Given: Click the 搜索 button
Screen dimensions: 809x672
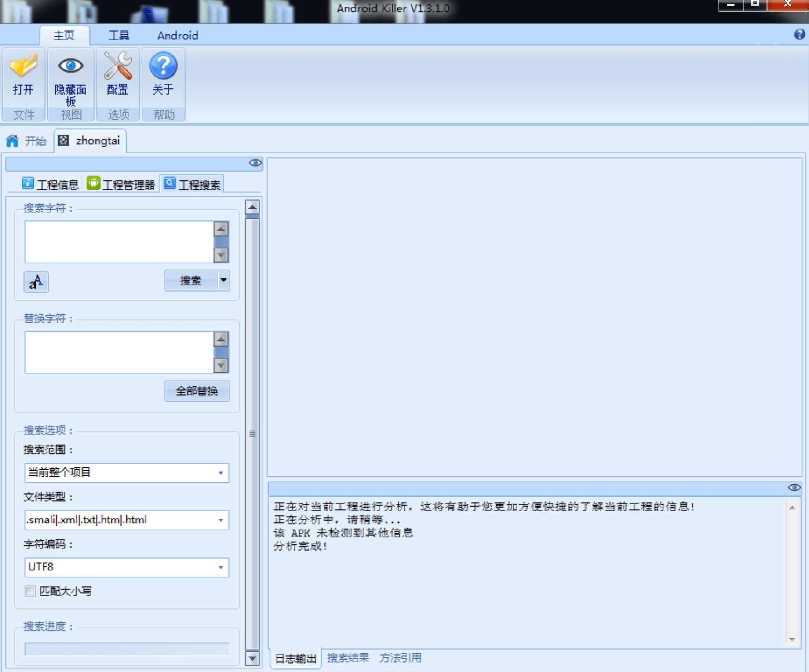Looking at the screenshot, I should (x=191, y=280).
